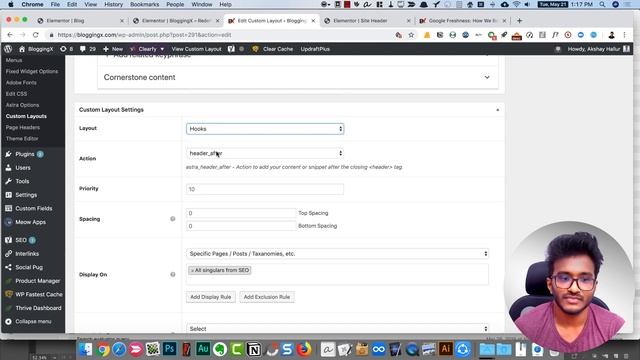Click Collapse menu in the sidebar
Screen dimensions: 640x360
pyautogui.click(x=33, y=322)
